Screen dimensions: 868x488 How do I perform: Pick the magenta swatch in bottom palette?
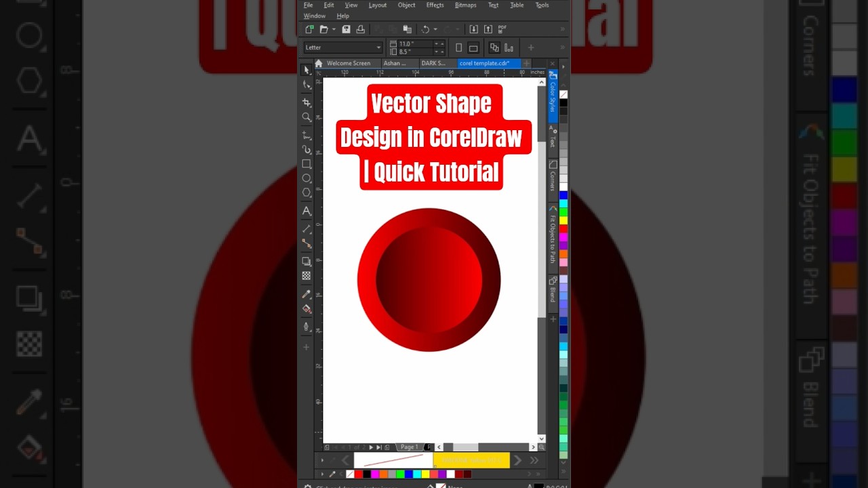pyautogui.click(x=375, y=474)
